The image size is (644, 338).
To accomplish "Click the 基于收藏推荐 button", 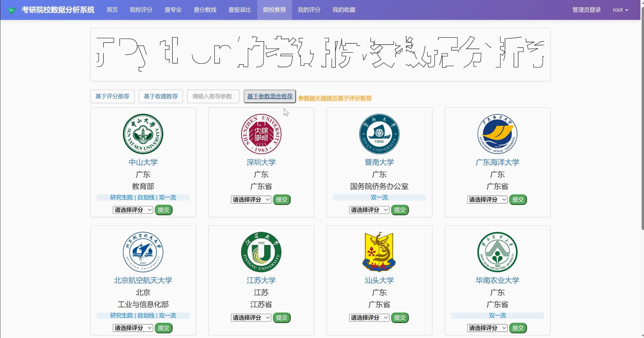I will 161,96.
